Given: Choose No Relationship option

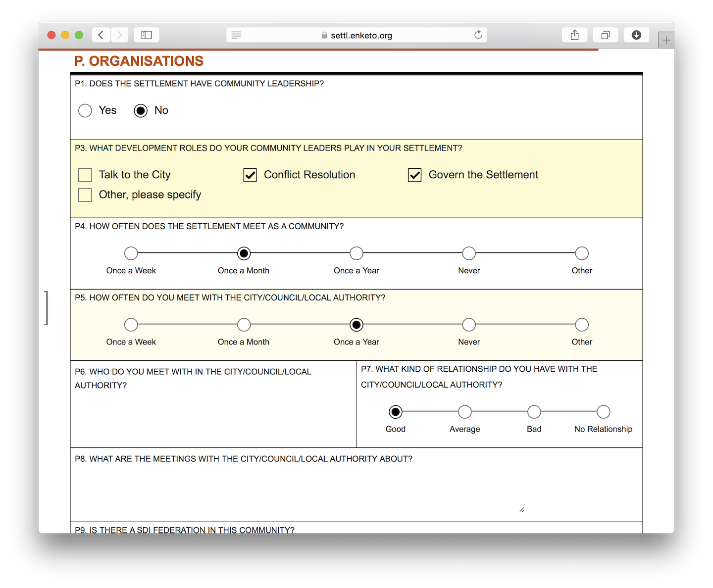Looking at the screenshot, I should tap(603, 412).
